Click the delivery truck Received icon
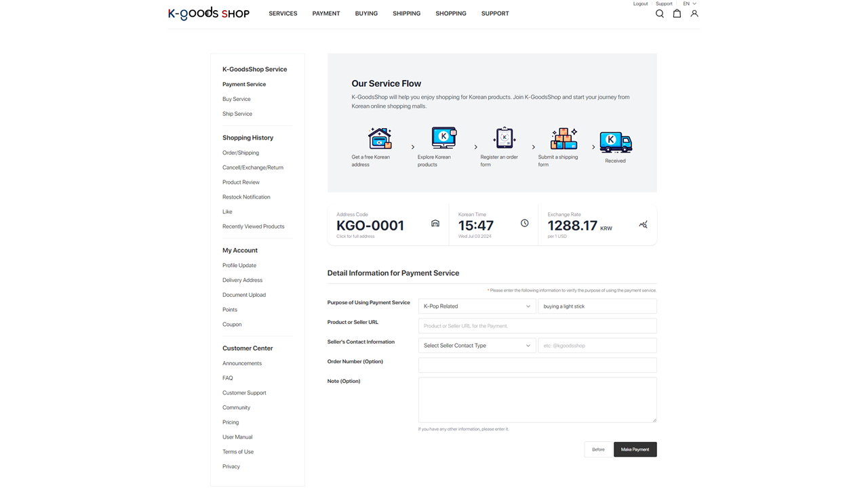Viewport: 868px width, 488px height. [616, 142]
